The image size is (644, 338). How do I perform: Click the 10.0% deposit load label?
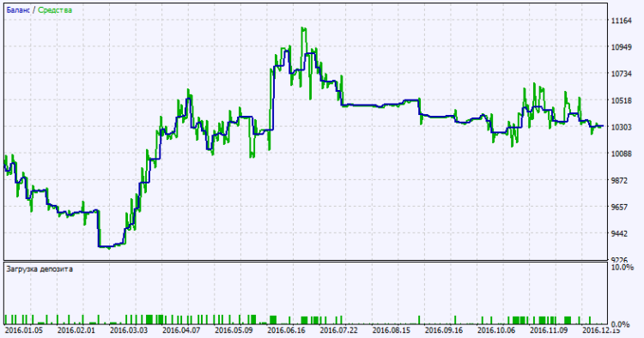pos(623,268)
